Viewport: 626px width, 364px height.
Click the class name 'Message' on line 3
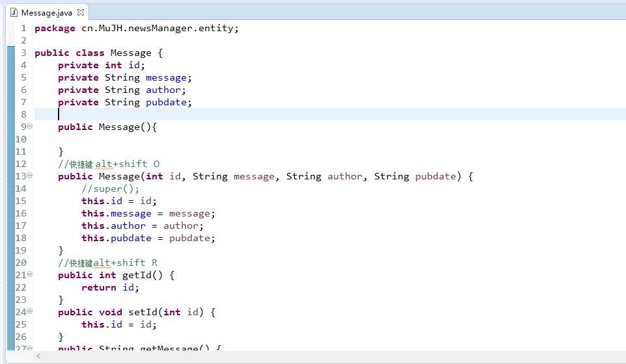tap(131, 53)
